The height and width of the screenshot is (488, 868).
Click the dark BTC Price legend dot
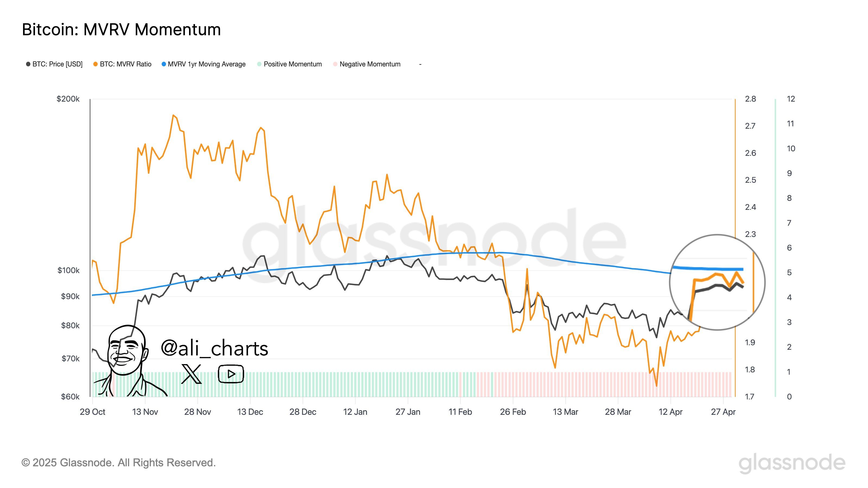(28, 64)
